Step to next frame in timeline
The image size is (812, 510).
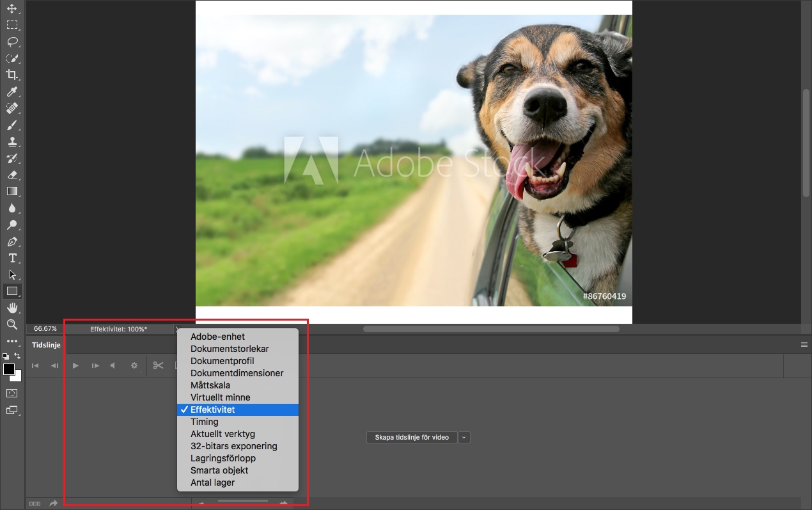(x=95, y=366)
